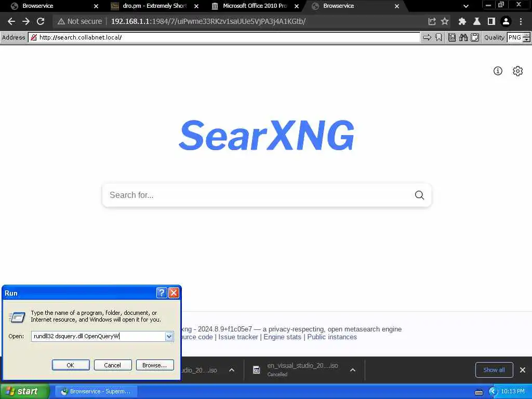Image resolution: width=532 pixels, height=399 pixels.
Task: Expand options for en_visual_studio download
Action: [x=353, y=370]
